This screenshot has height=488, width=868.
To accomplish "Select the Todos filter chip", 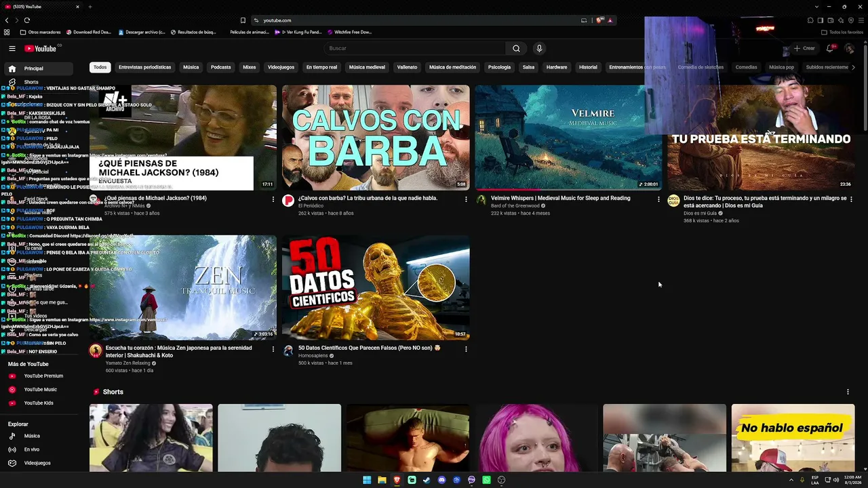I will [100, 67].
